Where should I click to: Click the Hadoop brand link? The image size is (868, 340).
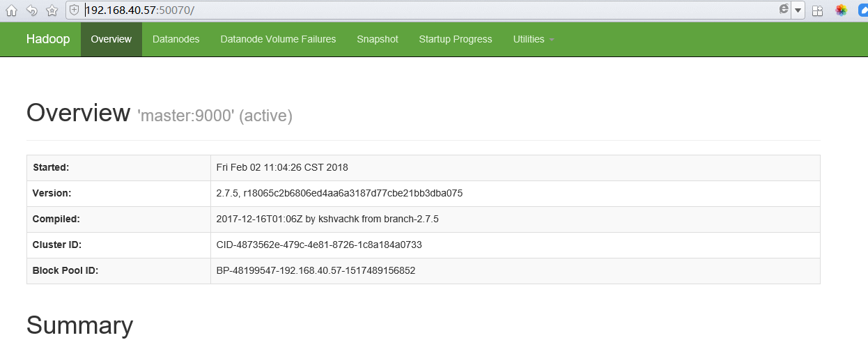point(48,39)
